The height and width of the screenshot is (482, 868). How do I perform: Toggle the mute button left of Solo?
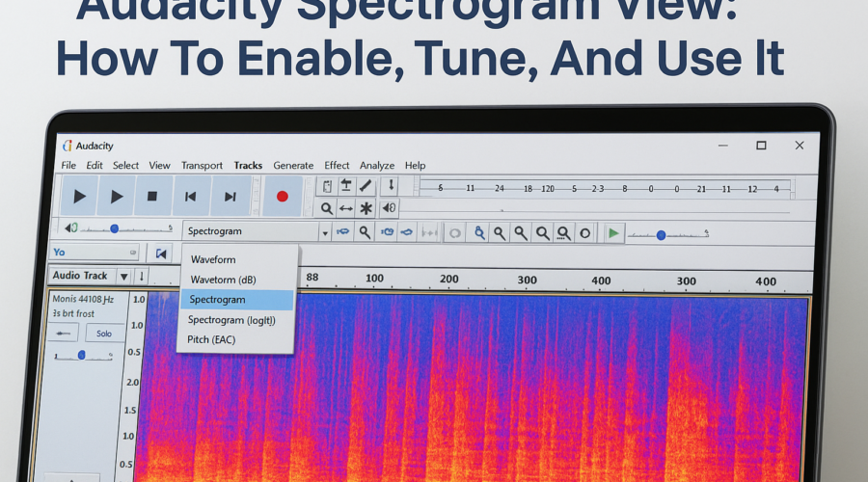point(63,334)
